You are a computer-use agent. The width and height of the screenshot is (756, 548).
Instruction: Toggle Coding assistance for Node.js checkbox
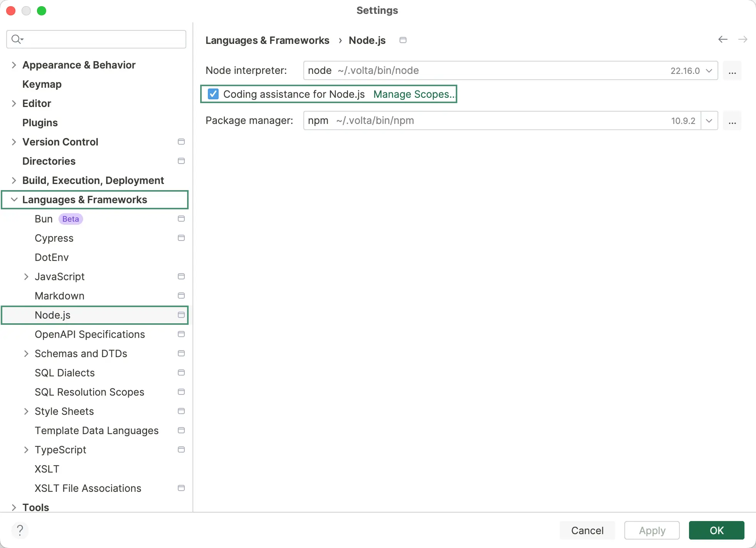click(x=213, y=94)
